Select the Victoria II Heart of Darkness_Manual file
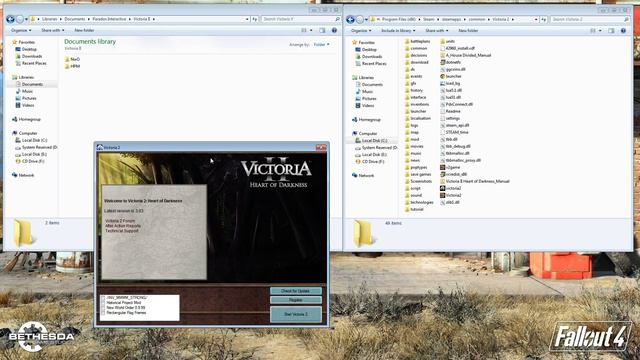This screenshot has height=360, width=640. point(475,181)
